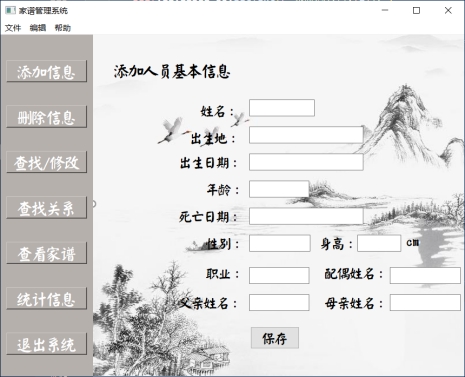
Task: Select the 出生日期 input field
Action: (x=306, y=162)
